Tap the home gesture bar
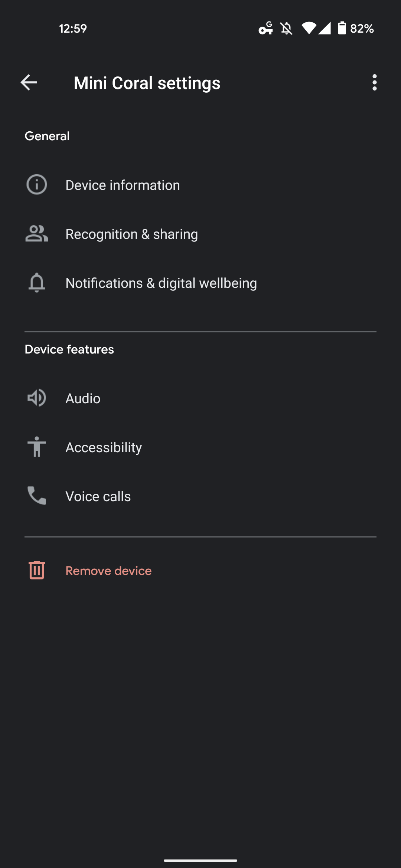This screenshot has height=868, width=401. click(200, 860)
